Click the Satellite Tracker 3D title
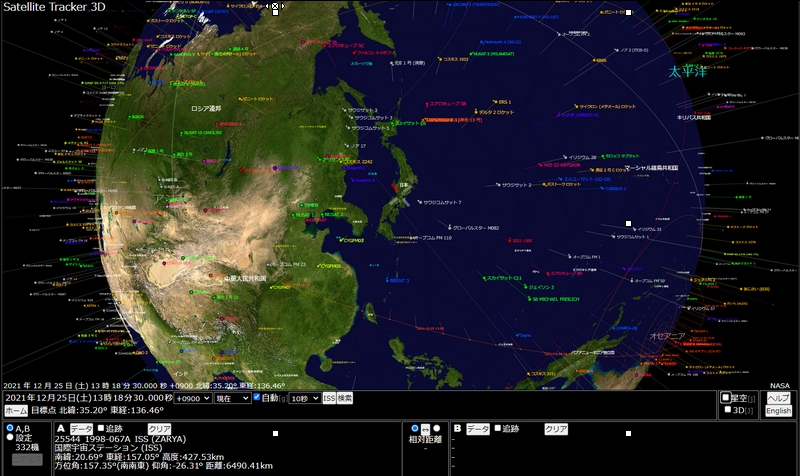 point(55,7)
